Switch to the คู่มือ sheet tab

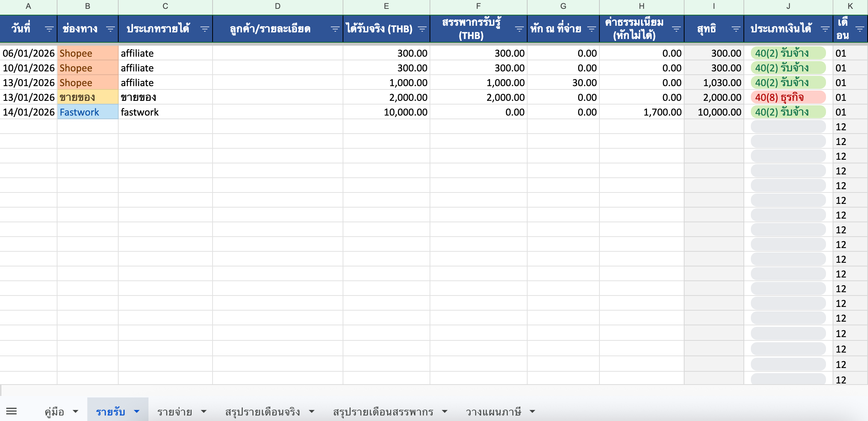pyautogui.click(x=54, y=412)
